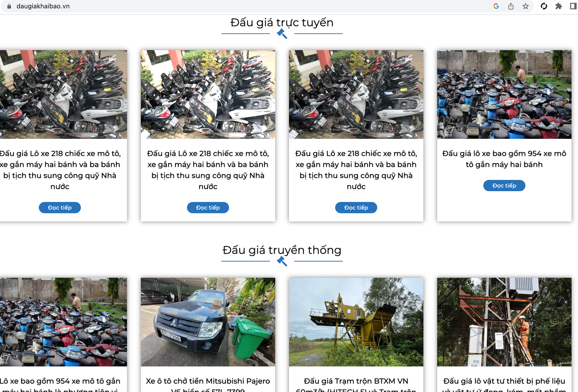The width and height of the screenshot is (578, 392).
Task: Open the "Đấu giá Trạm trộn BTXM VN" listing title
Action: point(356,381)
